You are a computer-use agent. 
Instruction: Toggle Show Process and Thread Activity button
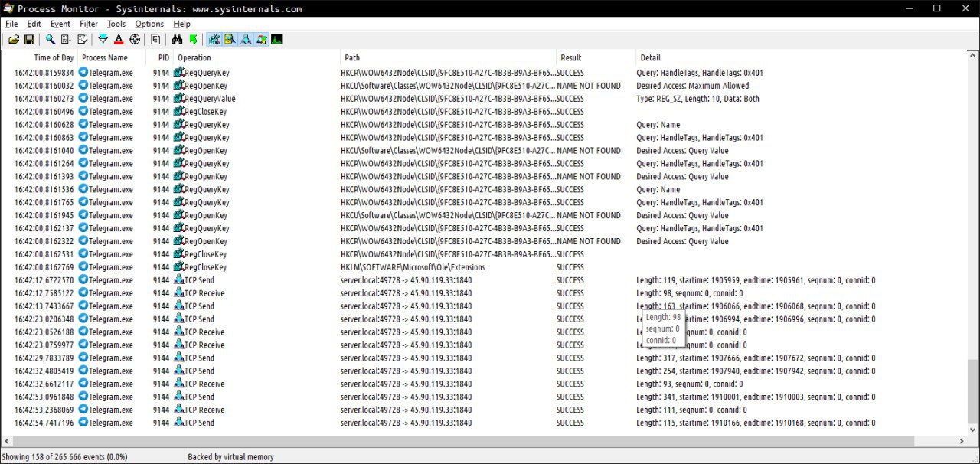261,39
